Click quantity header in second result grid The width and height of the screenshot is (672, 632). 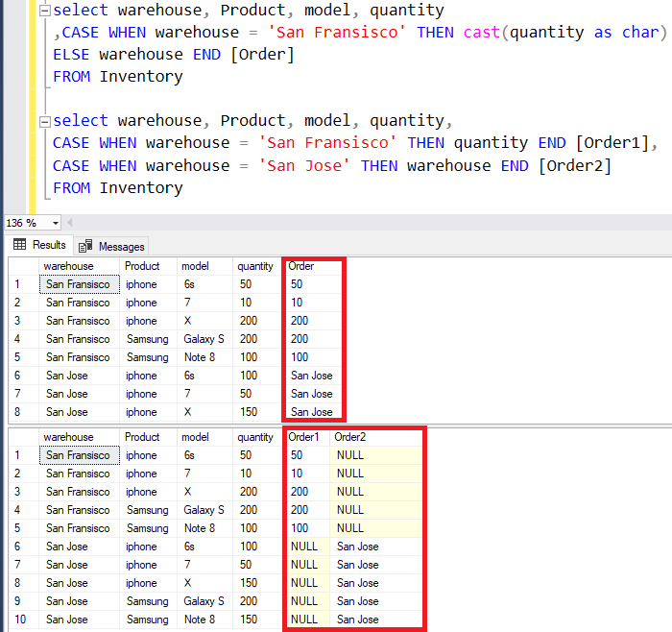point(256,437)
